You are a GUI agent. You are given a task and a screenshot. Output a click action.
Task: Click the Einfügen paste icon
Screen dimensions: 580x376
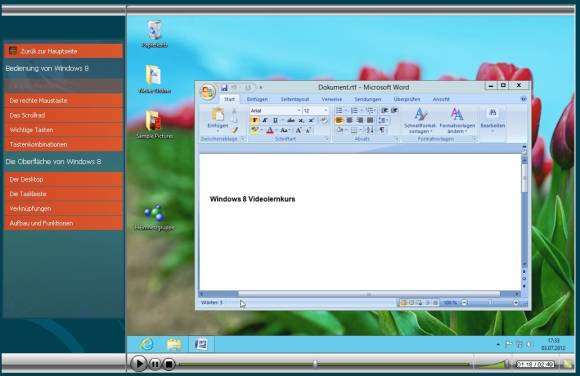(x=218, y=115)
